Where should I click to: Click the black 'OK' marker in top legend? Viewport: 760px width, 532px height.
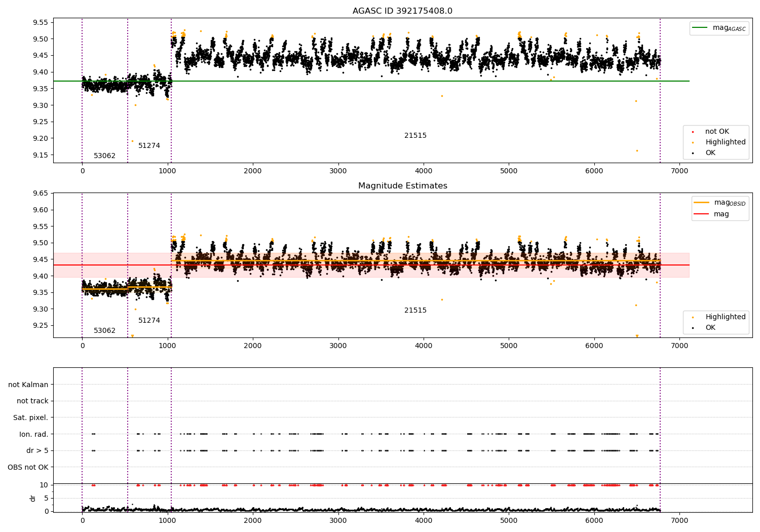(693, 153)
